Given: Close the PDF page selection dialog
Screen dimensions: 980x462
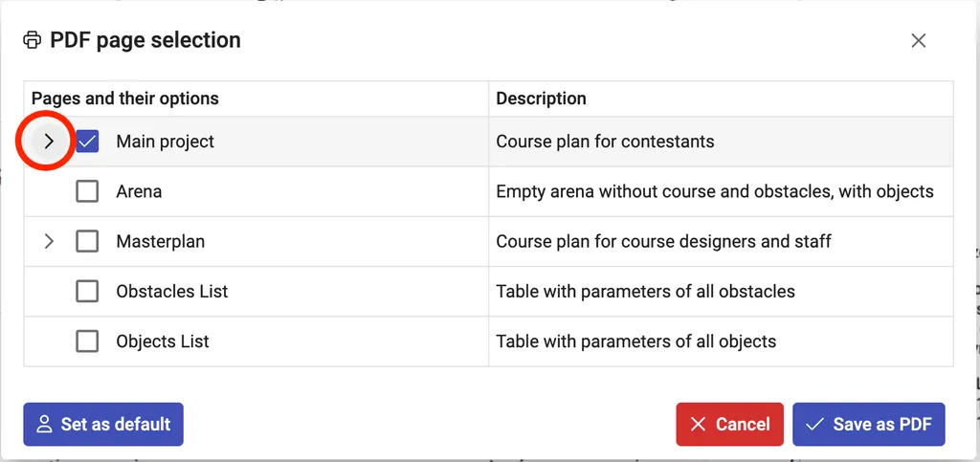Looking at the screenshot, I should pyautogui.click(x=919, y=40).
